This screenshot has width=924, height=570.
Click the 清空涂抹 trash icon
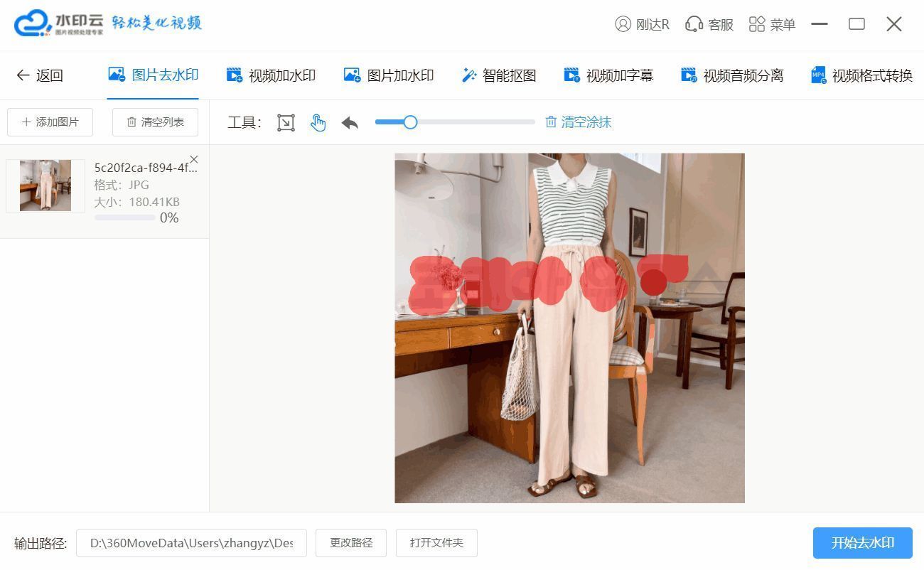tap(551, 122)
